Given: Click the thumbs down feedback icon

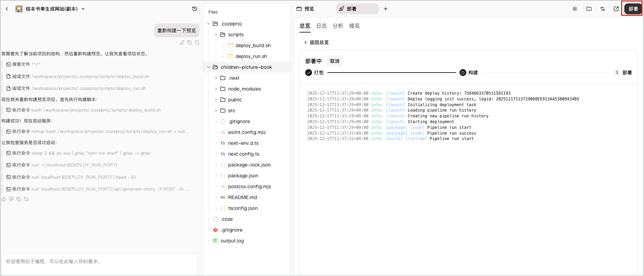Looking at the screenshot, I should (x=11, y=199).
